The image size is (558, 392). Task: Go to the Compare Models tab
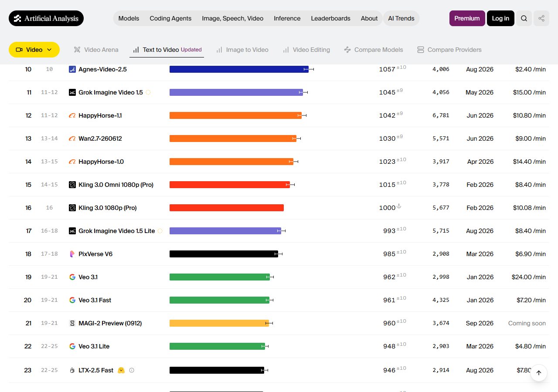click(x=373, y=50)
